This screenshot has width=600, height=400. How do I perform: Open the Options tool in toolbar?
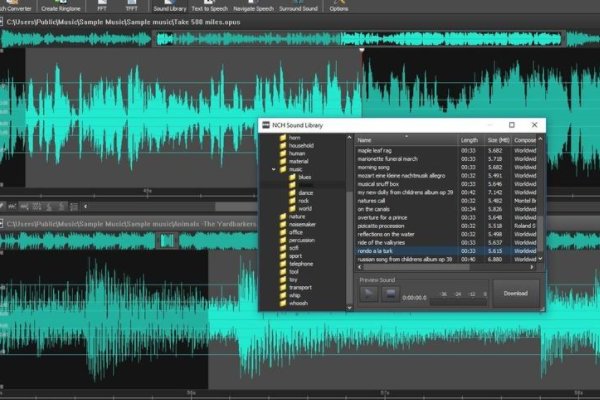coord(339,7)
